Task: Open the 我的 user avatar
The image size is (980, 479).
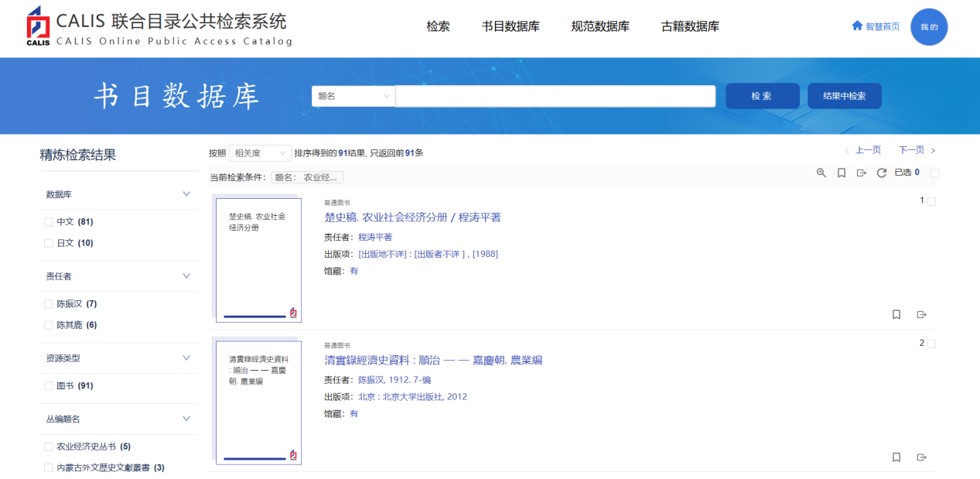Action: tap(929, 27)
